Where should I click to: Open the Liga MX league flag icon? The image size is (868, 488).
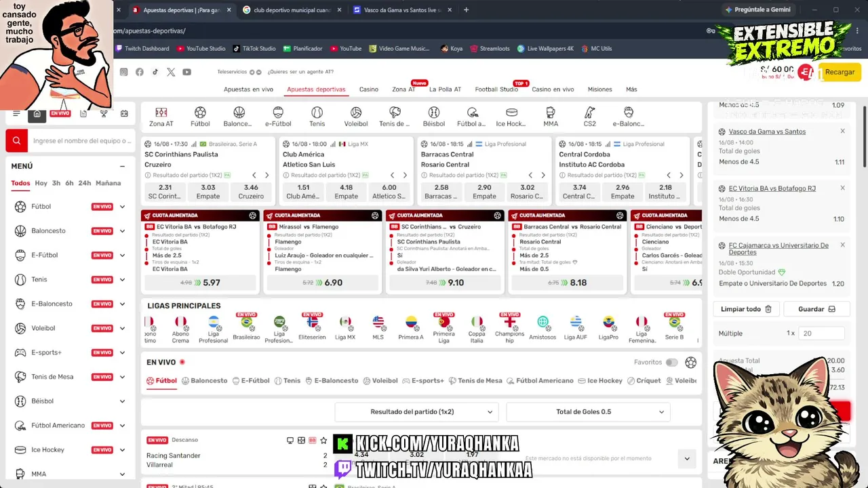coord(345,322)
